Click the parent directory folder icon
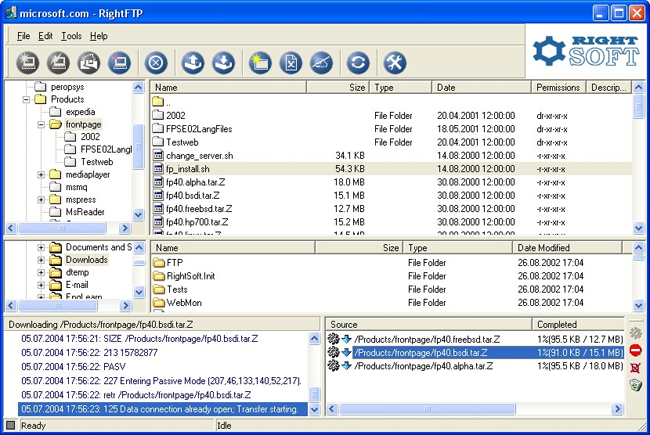This screenshot has height=435, width=650. 158,101
